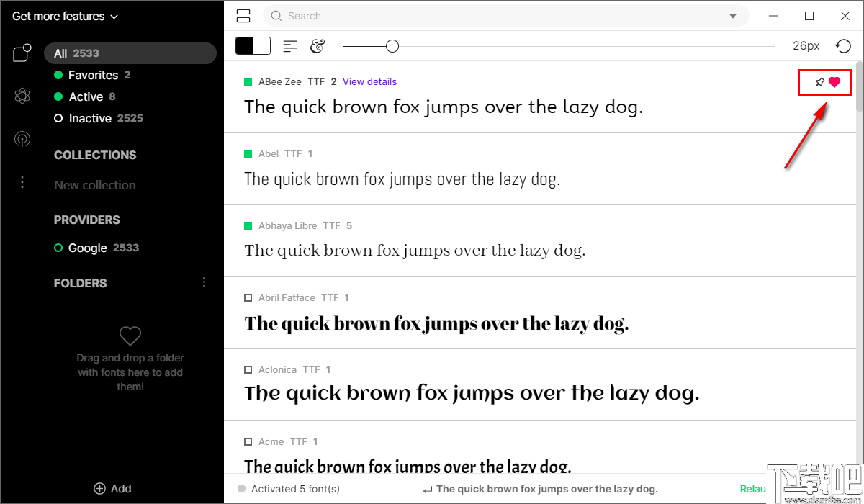This screenshot has width=864, height=504.
Task: Click the heart drop-zone icon under FOLDERS
Action: tap(130, 336)
